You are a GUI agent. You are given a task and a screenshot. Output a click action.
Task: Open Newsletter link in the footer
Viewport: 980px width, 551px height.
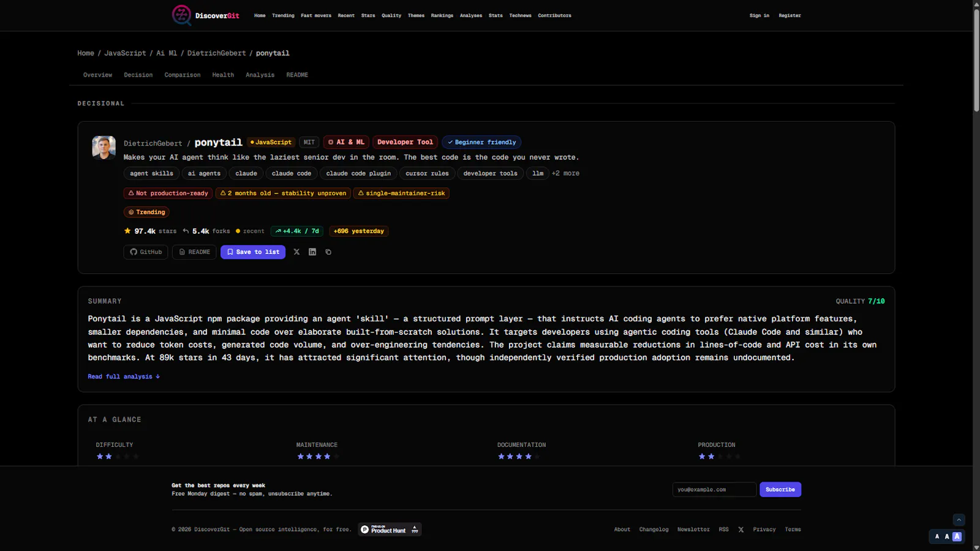pyautogui.click(x=693, y=530)
